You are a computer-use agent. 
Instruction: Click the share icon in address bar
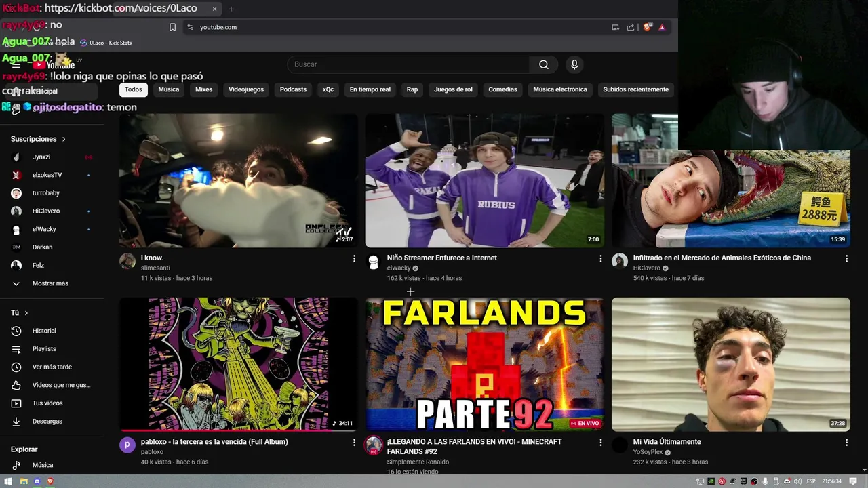(631, 27)
